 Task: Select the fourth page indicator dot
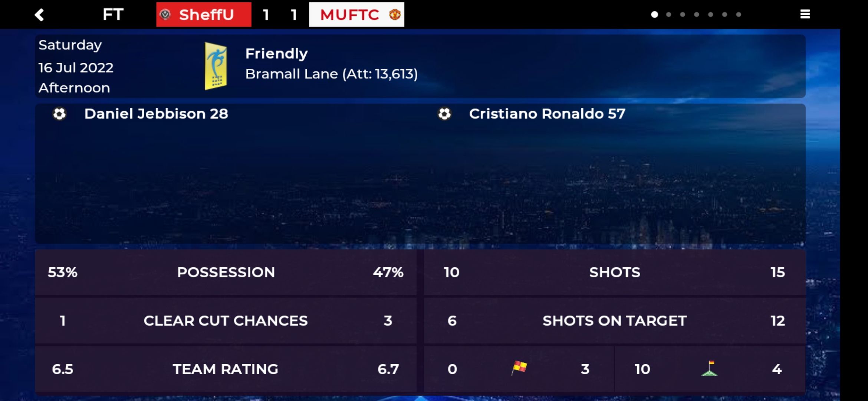coord(697,14)
